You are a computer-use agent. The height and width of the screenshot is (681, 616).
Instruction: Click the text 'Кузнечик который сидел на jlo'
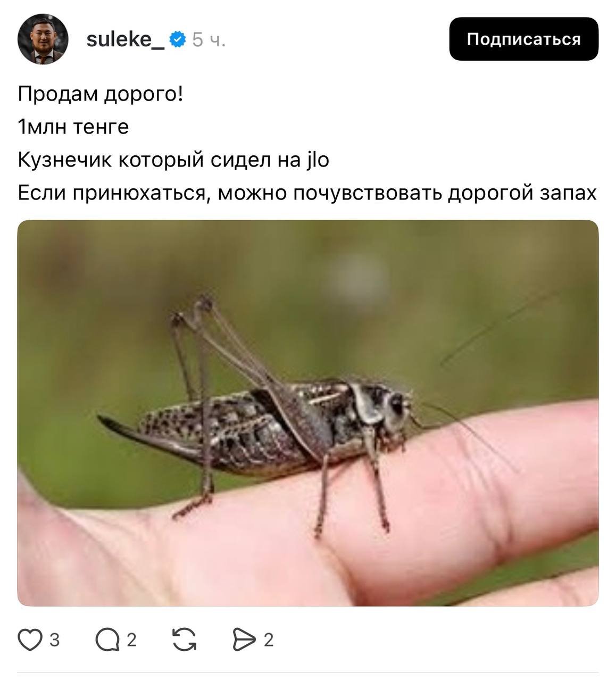pos(173,160)
